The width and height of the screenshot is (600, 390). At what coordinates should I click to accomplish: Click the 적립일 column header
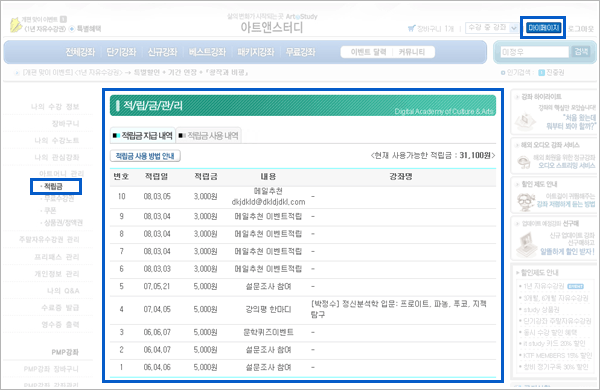157,176
